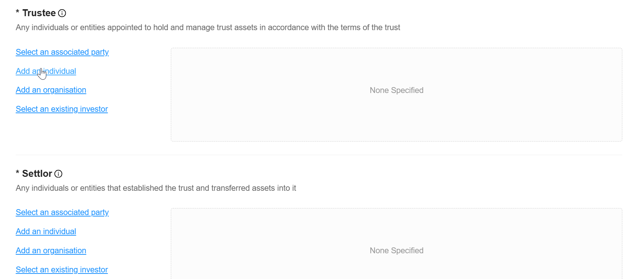This screenshot has width=644, height=279.
Task: Click the divider line above Settlor section
Action: pyautogui.click(x=319, y=155)
